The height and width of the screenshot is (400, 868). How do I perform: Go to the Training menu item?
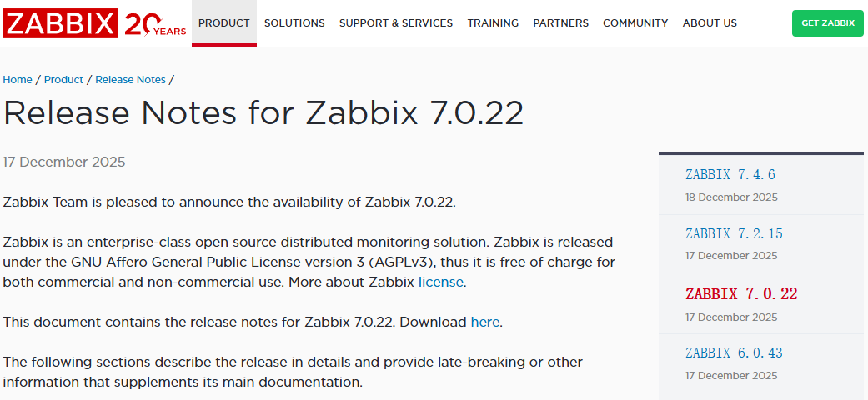(x=493, y=23)
